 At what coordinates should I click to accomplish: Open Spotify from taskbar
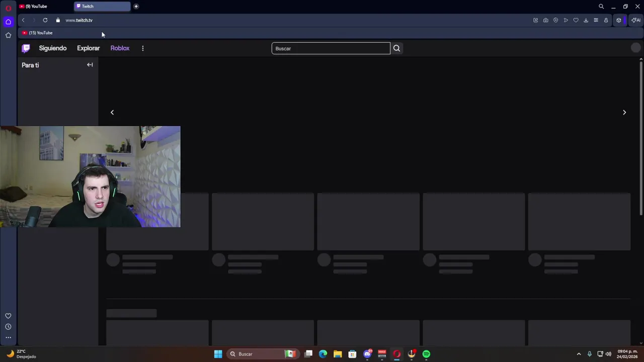coord(426,354)
